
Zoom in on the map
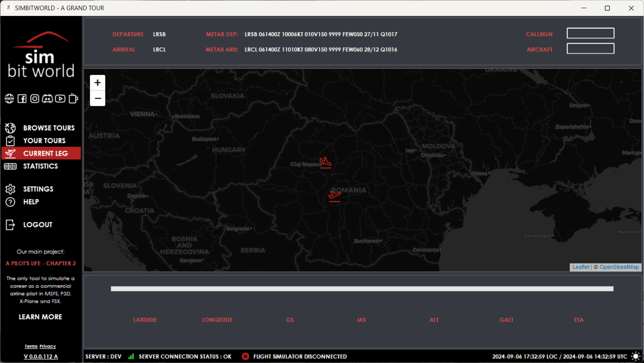pos(98,83)
